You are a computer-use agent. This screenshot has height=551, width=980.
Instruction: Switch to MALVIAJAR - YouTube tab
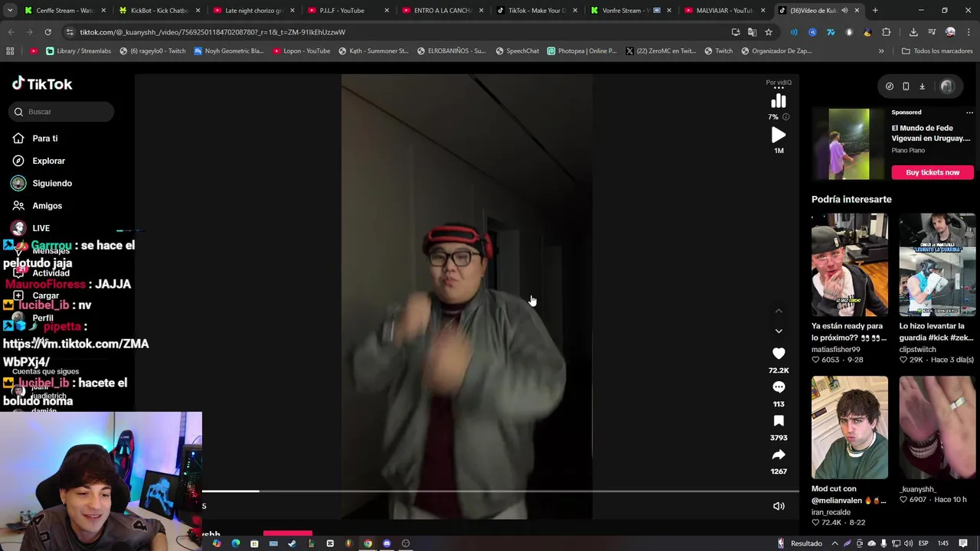[x=724, y=11]
